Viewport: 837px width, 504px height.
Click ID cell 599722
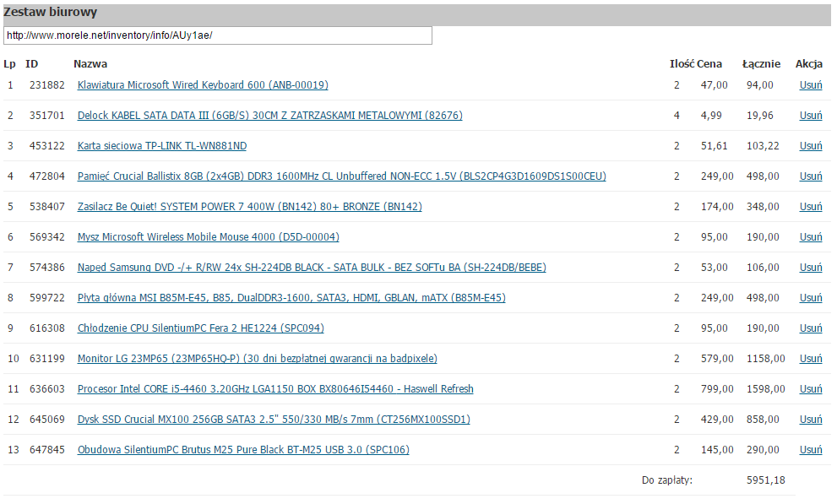click(47, 298)
